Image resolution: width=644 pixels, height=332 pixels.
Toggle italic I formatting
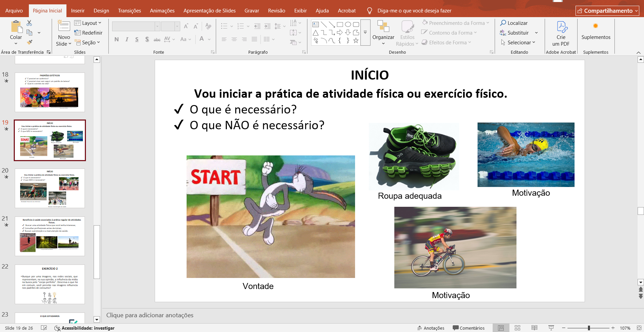[x=127, y=39]
